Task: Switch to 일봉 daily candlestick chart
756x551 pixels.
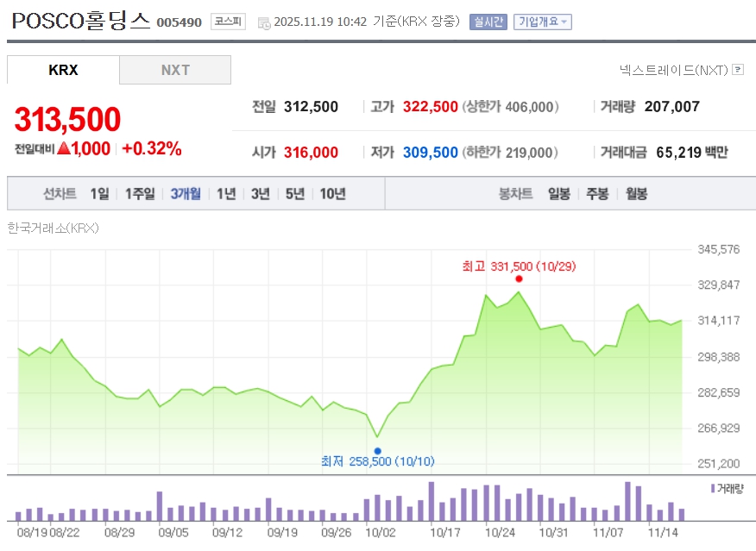Action: (559, 194)
